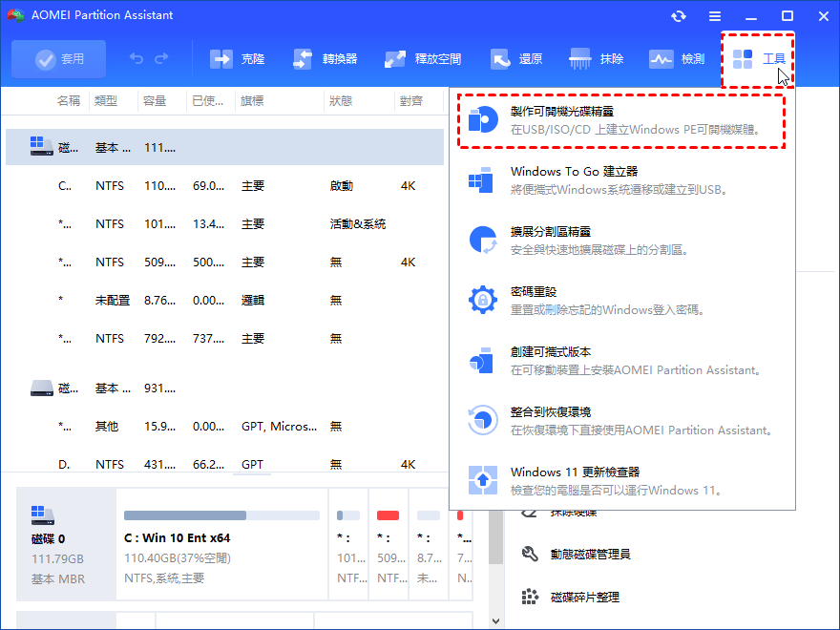
Task: Click the C: drive usage bar
Action: [221, 515]
